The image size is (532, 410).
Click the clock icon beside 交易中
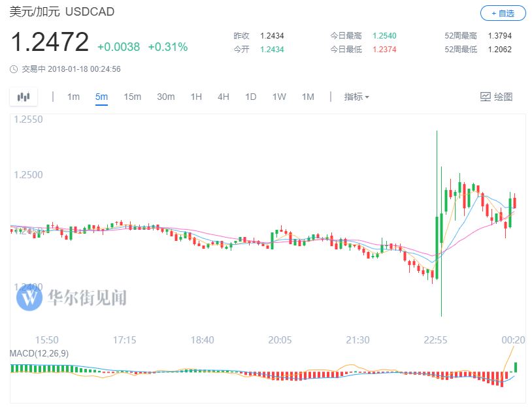click(14, 69)
